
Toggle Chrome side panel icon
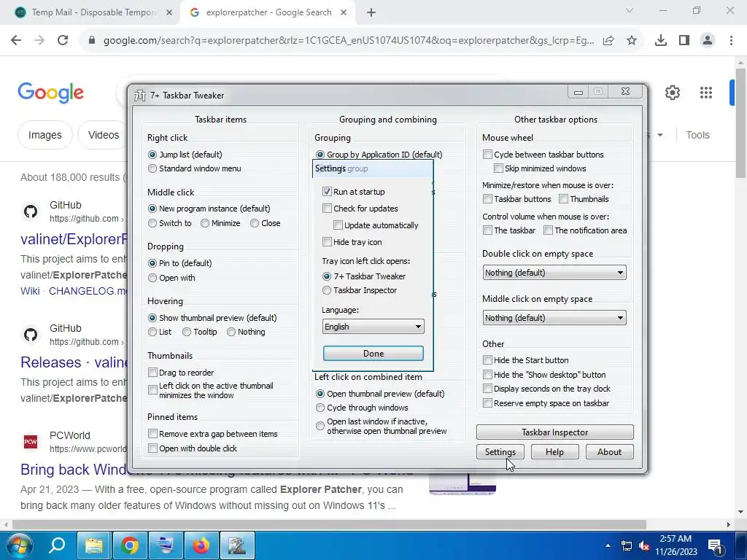(x=684, y=41)
